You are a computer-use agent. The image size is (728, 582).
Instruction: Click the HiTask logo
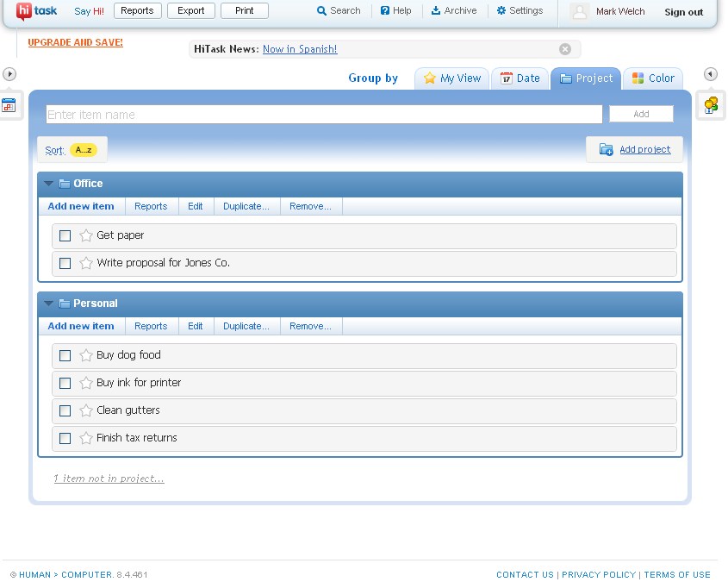click(x=36, y=11)
